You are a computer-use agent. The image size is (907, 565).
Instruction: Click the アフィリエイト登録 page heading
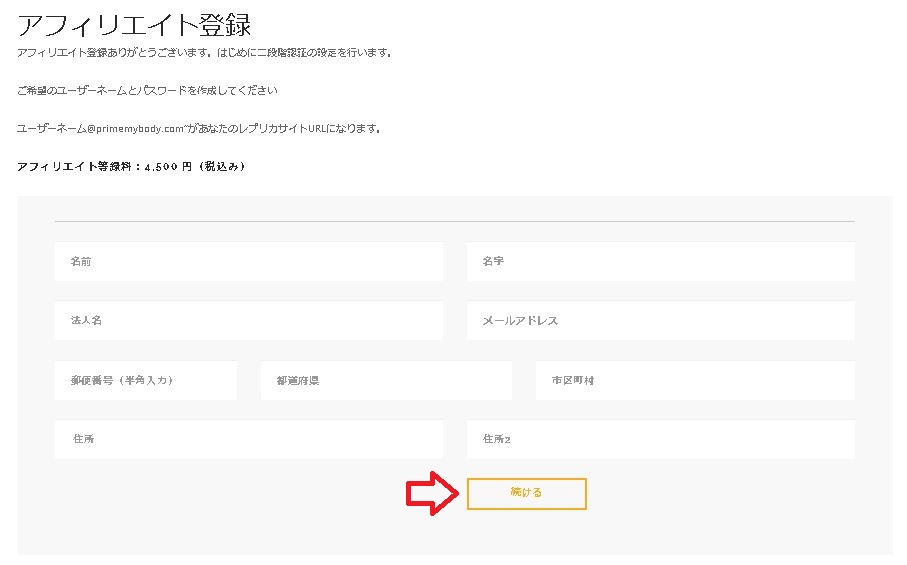134,23
